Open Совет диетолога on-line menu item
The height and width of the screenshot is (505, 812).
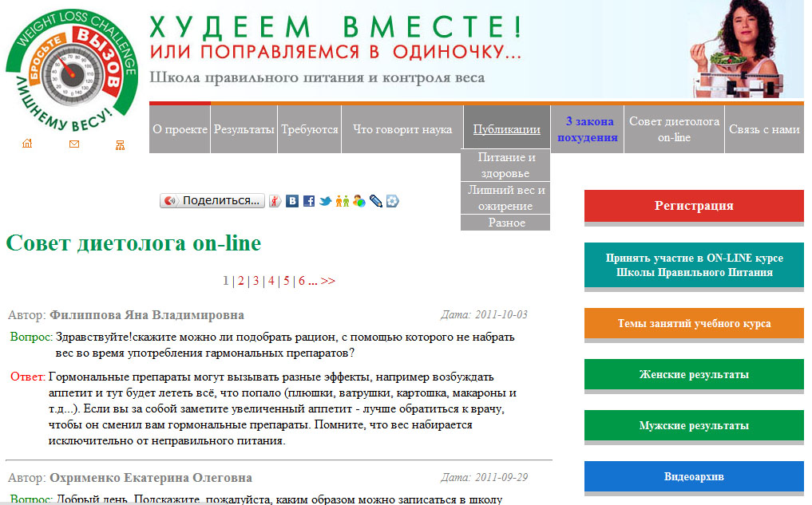click(674, 129)
